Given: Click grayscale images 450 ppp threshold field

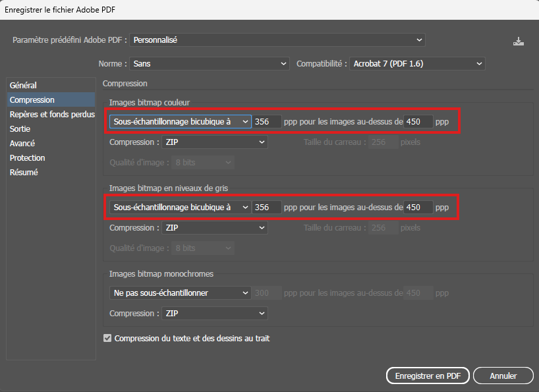Looking at the screenshot, I should [418, 208].
